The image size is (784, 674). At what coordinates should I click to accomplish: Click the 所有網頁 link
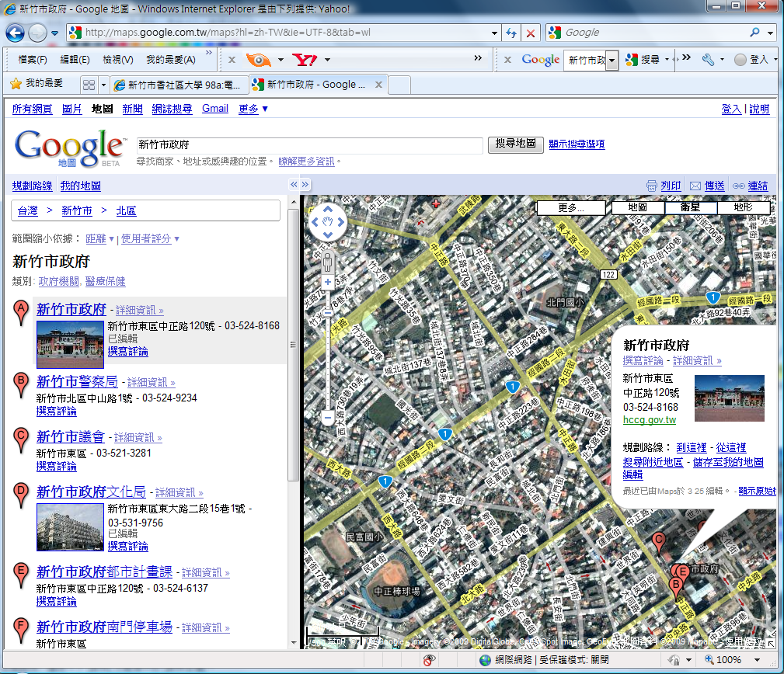32,109
